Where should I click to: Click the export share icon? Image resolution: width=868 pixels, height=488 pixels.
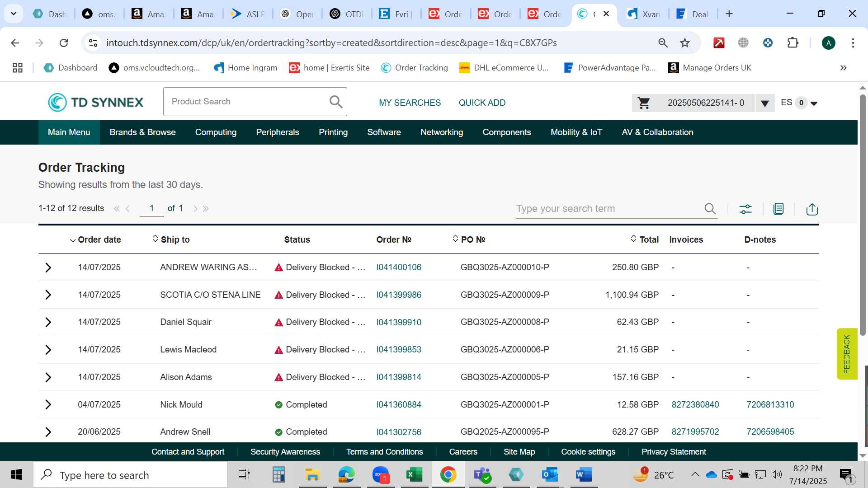click(812, 209)
